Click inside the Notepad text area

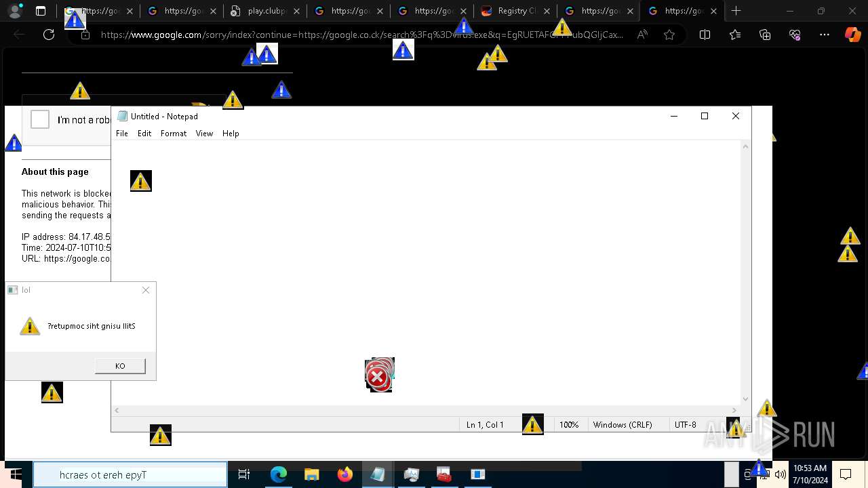pos(427,271)
